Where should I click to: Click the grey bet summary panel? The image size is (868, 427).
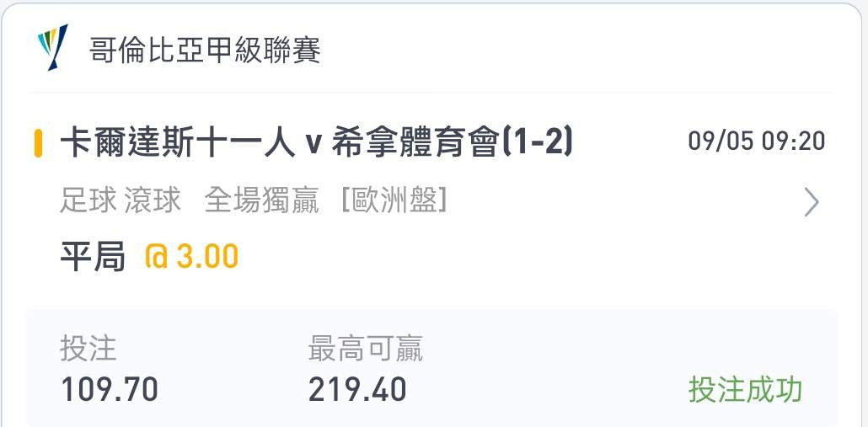coord(431,368)
